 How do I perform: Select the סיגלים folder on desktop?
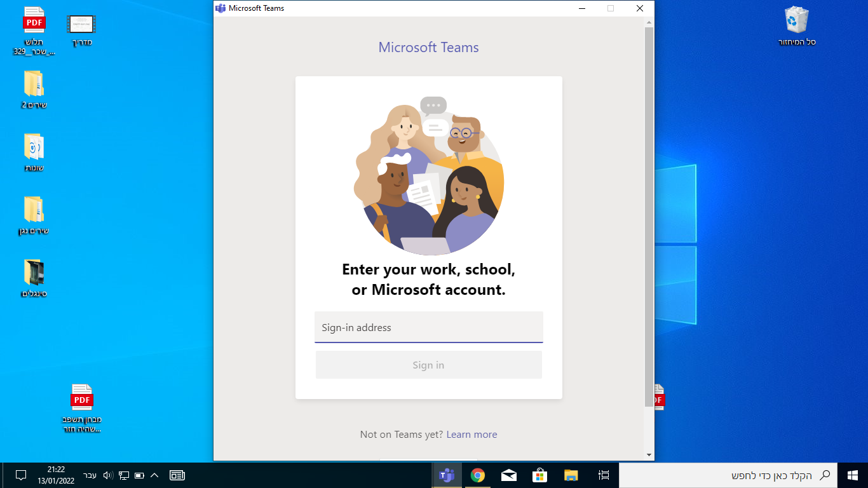click(x=34, y=278)
